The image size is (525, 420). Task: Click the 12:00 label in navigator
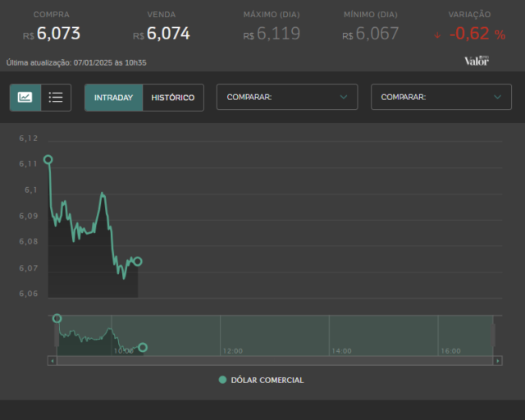coord(233,351)
